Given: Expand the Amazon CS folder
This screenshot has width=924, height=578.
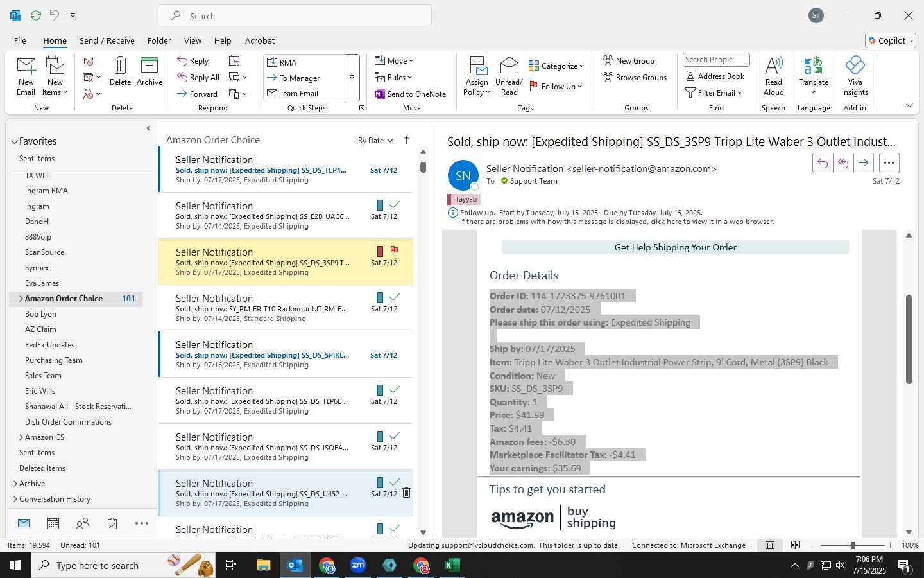Looking at the screenshot, I should tap(21, 437).
